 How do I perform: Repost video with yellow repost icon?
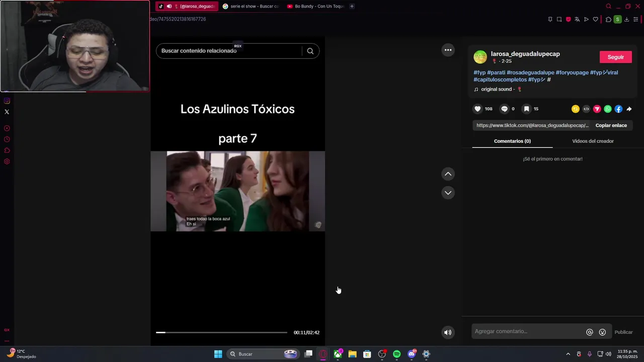point(576,109)
